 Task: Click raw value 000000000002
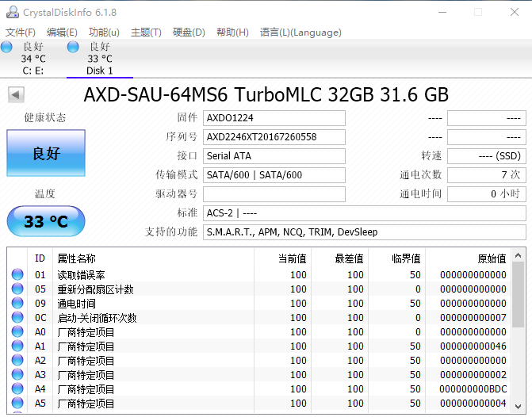[473, 375]
